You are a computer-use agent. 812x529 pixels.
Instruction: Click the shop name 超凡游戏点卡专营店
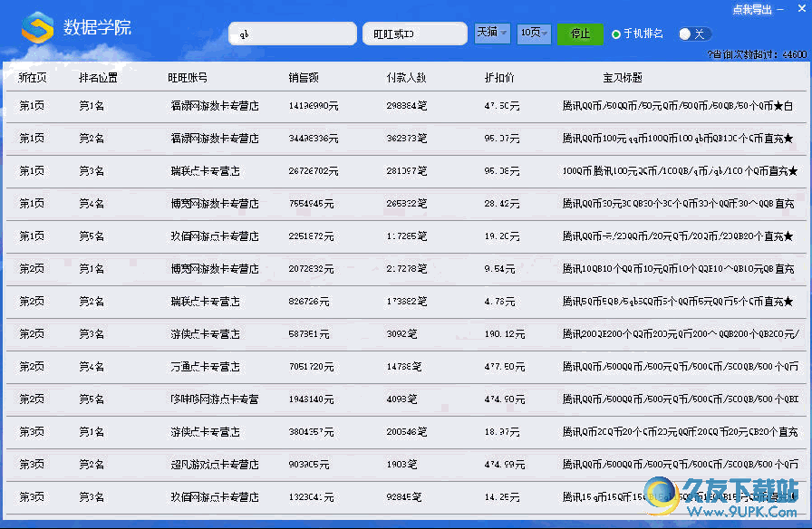[x=215, y=465]
